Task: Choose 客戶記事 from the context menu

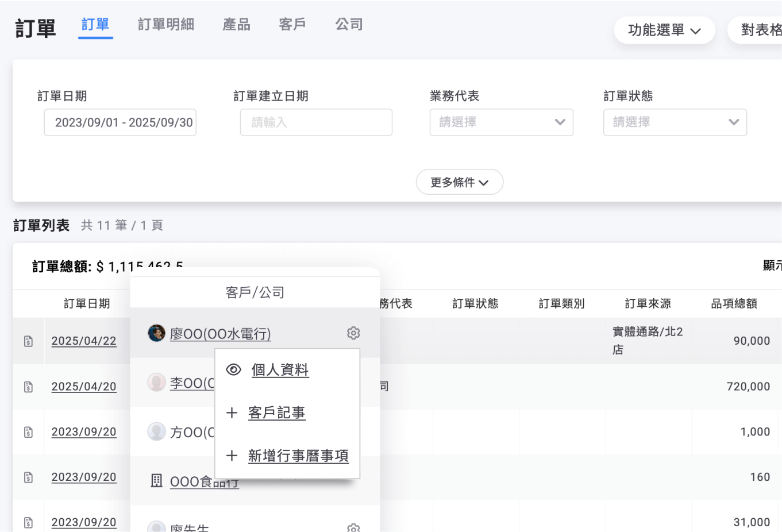Action: point(278,413)
